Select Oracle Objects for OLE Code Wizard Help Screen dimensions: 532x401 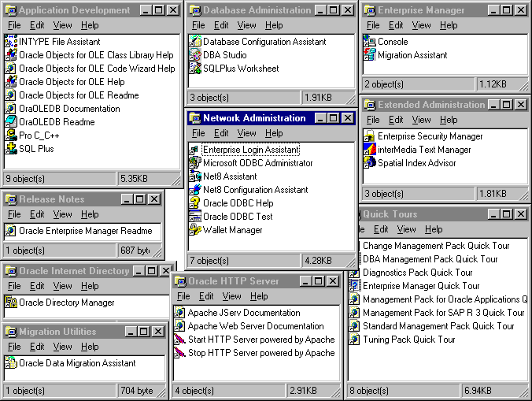click(97, 69)
